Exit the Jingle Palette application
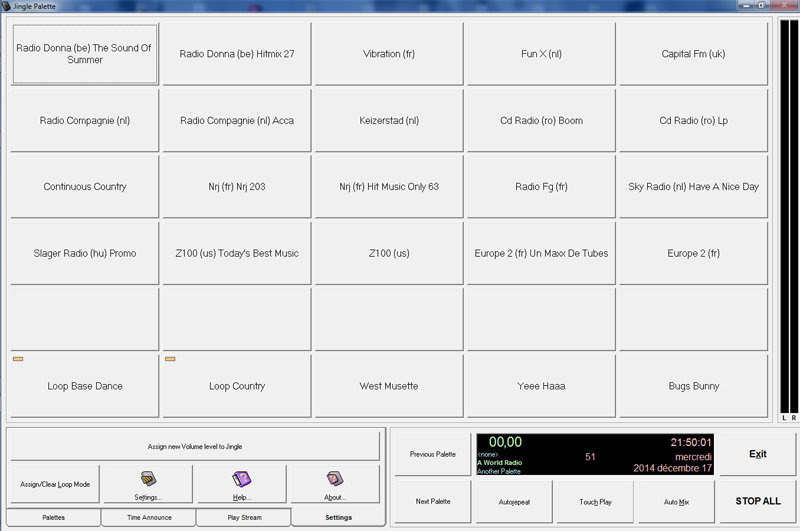The height and width of the screenshot is (531, 800). 757,454
